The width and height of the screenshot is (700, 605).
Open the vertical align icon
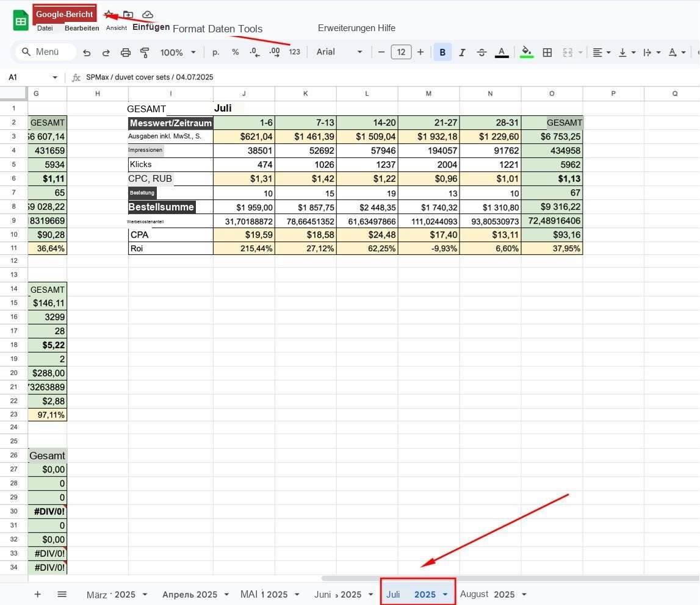click(x=627, y=52)
